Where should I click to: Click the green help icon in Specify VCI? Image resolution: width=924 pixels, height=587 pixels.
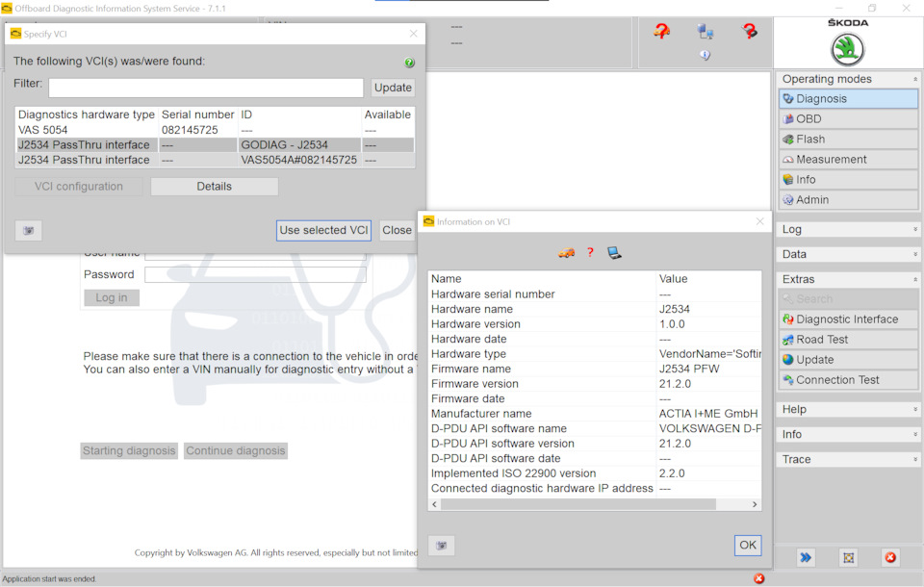(x=410, y=62)
